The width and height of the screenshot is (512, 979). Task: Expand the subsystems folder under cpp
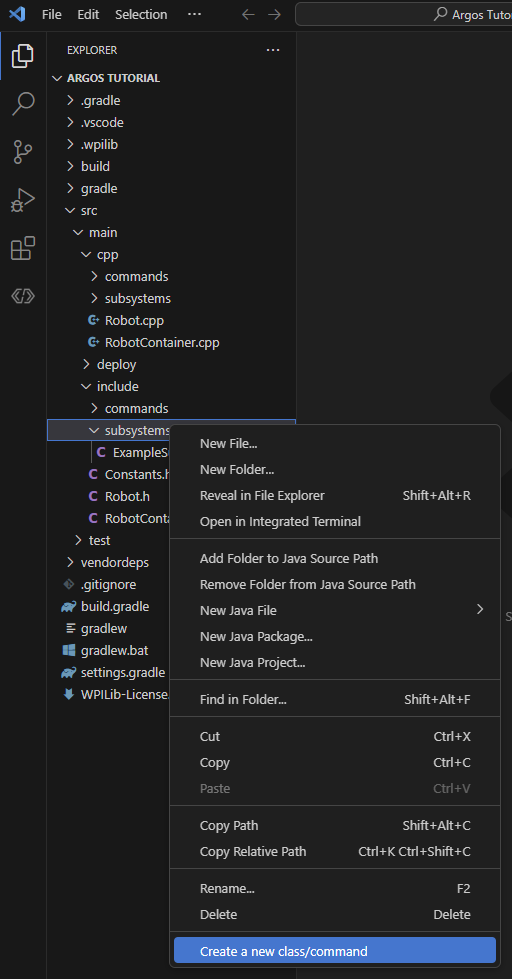coord(94,299)
